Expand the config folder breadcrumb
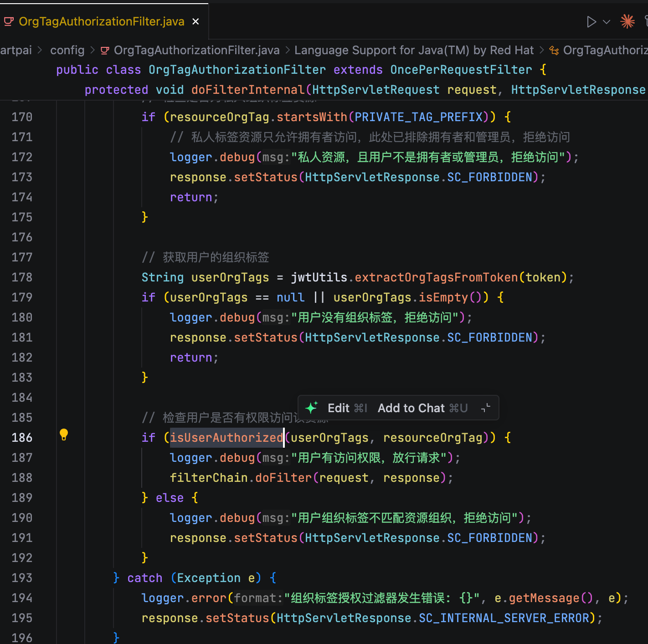 (67, 50)
